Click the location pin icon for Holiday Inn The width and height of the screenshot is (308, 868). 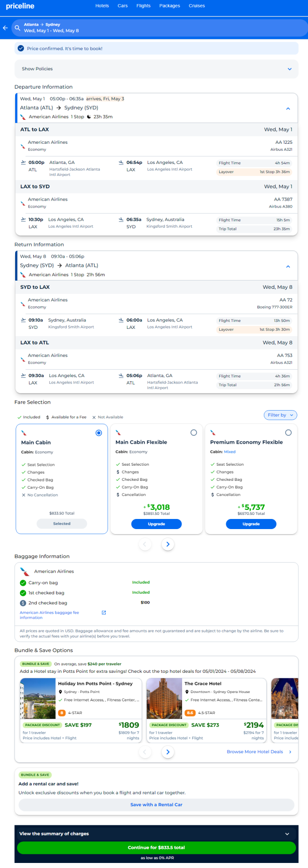click(60, 692)
